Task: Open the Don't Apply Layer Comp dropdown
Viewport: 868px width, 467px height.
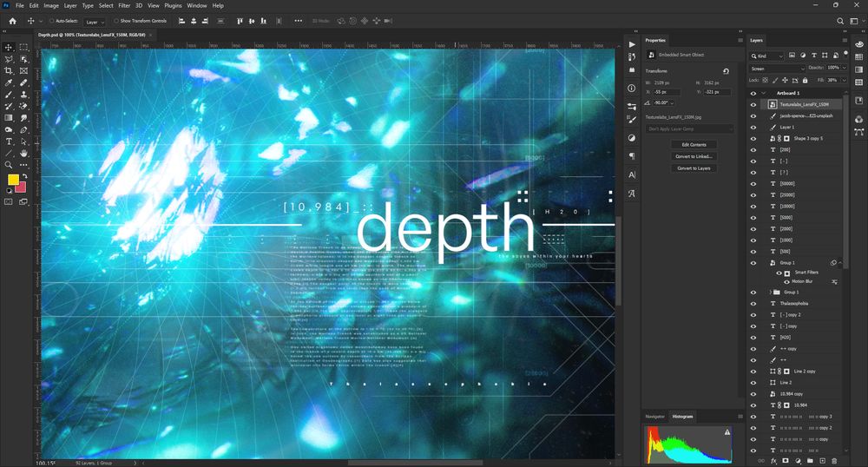Action: coord(689,129)
